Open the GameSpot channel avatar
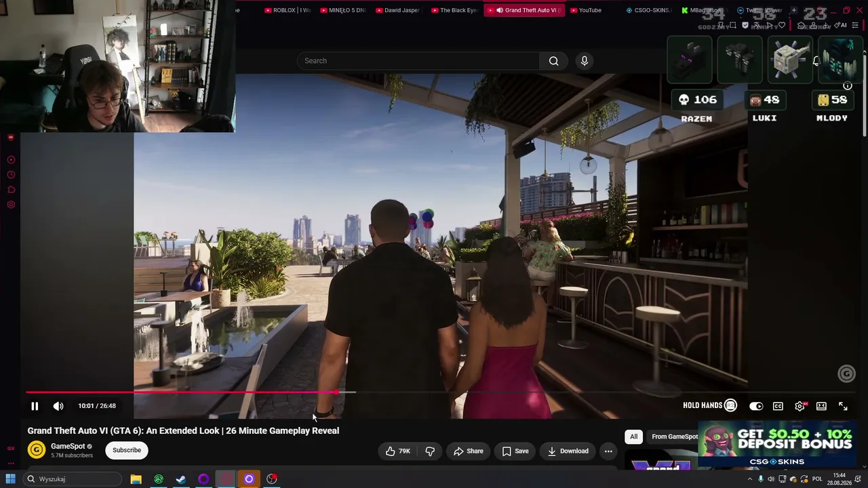Image resolution: width=868 pixels, height=488 pixels. 37,449
